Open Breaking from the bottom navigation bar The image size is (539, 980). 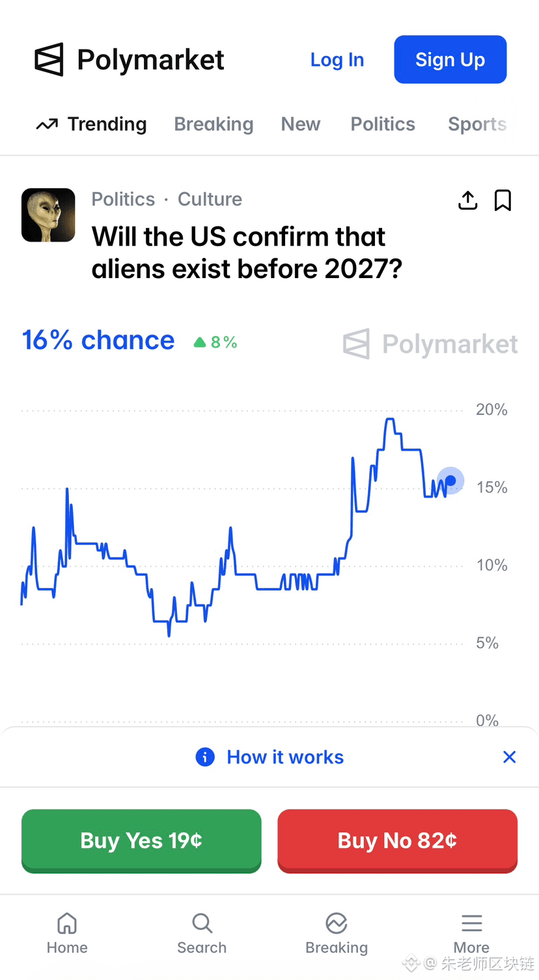tap(337, 933)
